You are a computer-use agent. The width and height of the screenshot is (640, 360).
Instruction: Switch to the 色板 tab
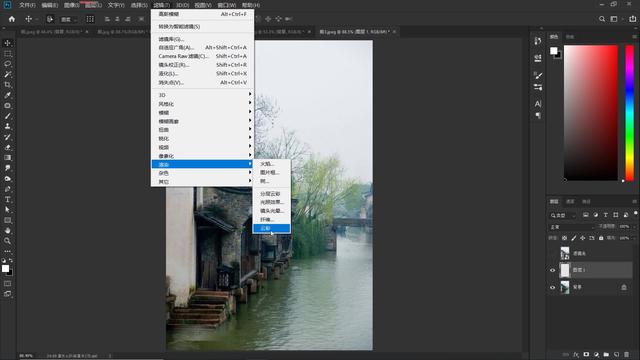click(x=570, y=37)
